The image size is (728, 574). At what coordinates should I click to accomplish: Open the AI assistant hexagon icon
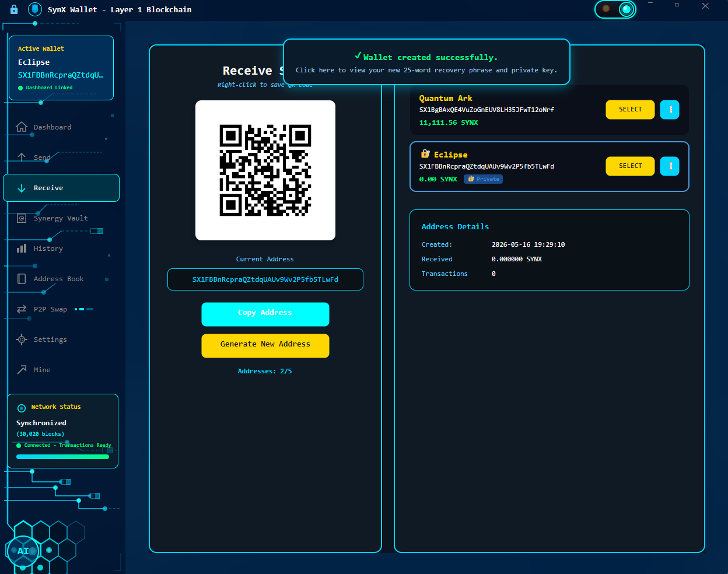[23, 551]
